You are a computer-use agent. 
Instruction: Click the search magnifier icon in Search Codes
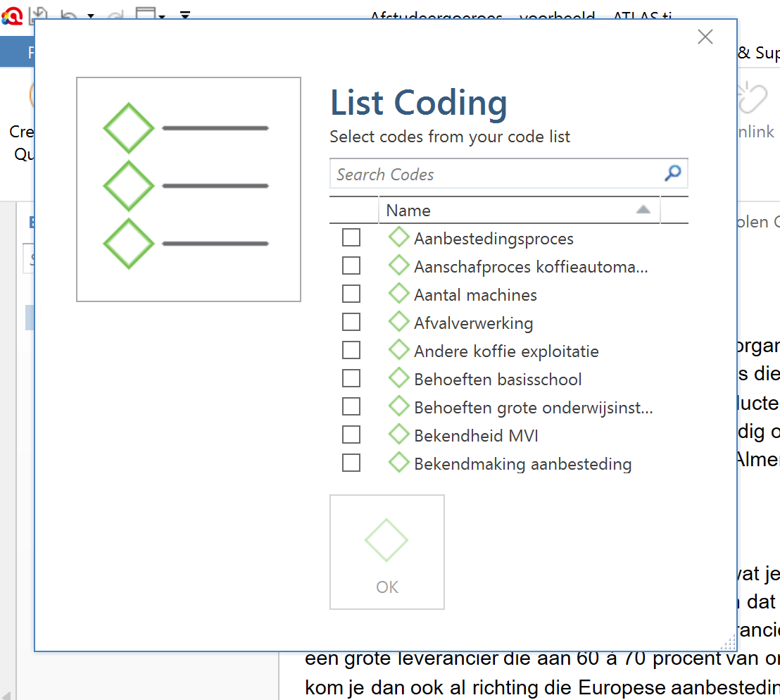[x=673, y=173]
